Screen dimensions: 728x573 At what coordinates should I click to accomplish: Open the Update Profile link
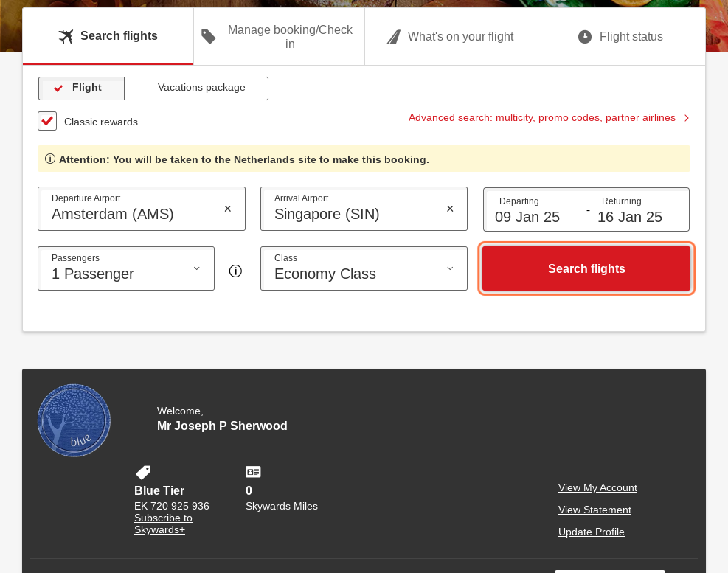click(x=591, y=532)
